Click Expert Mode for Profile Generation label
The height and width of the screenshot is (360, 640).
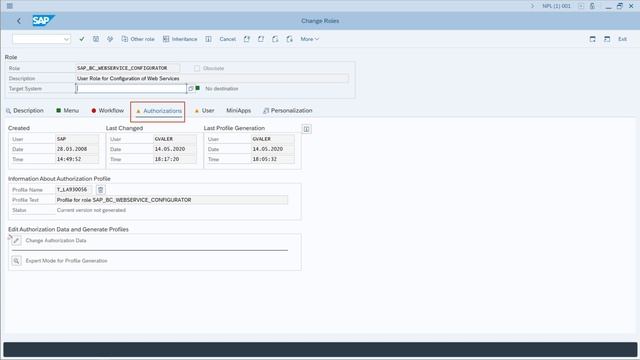(x=67, y=260)
